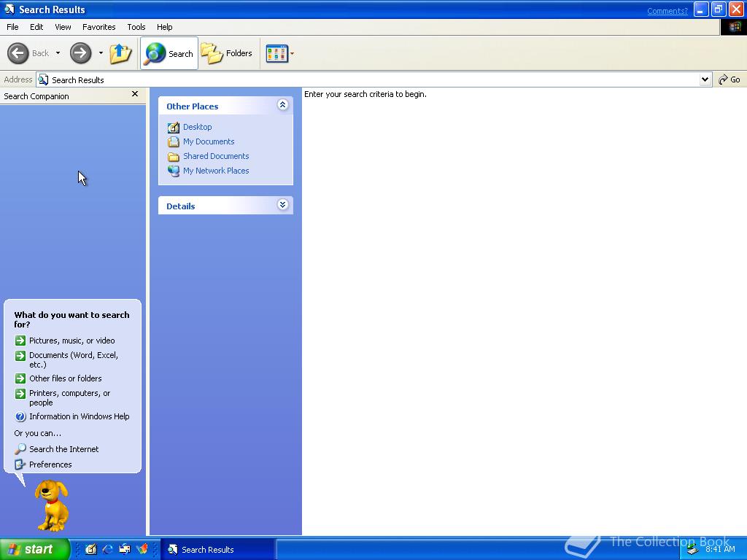This screenshot has width=747, height=560.
Task: Open the Tools menu
Action: pyautogui.click(x=136, y=27)
